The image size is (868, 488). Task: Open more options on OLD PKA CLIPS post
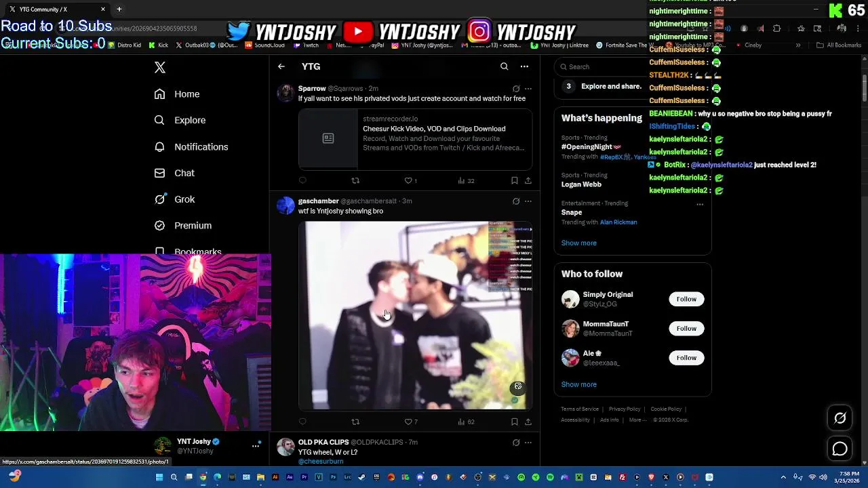pyautogui.click(x=528, y=443)
